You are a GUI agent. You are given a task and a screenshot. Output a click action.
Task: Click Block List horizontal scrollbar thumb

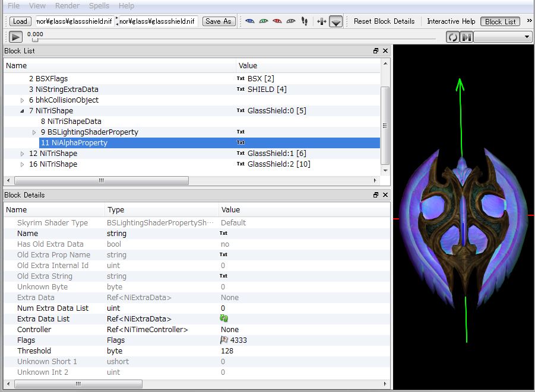102,180
